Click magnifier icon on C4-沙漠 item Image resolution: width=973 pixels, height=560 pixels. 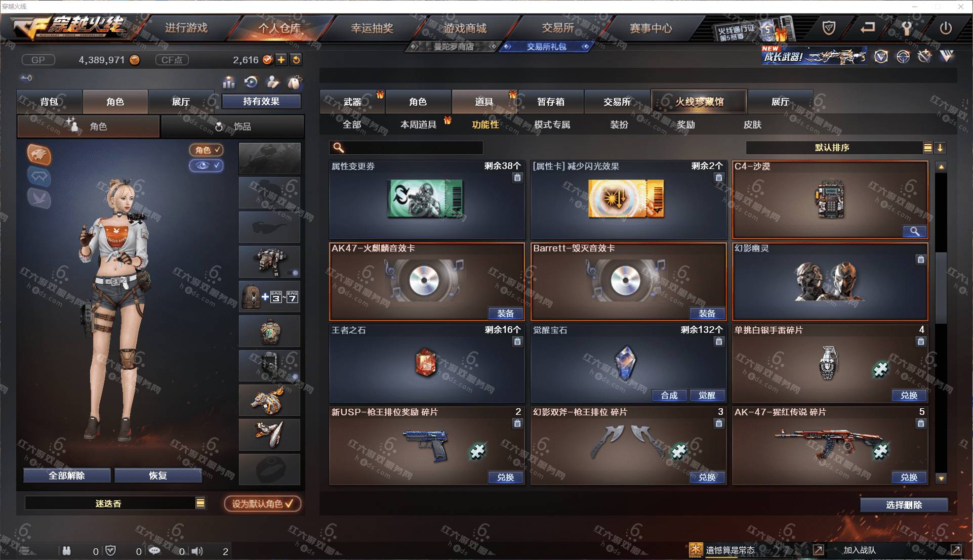coord(915,231)
